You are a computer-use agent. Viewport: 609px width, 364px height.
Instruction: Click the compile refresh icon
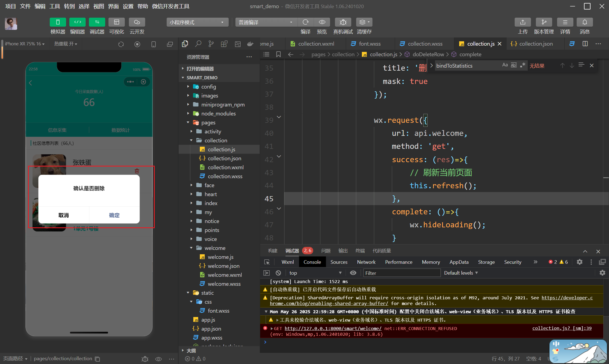[306, 22]
